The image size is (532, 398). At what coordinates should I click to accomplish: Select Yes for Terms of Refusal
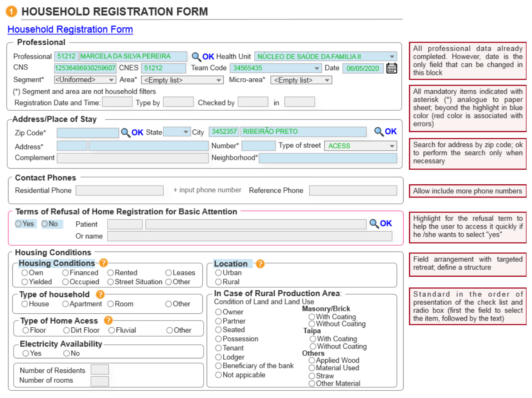pos(18,224)
